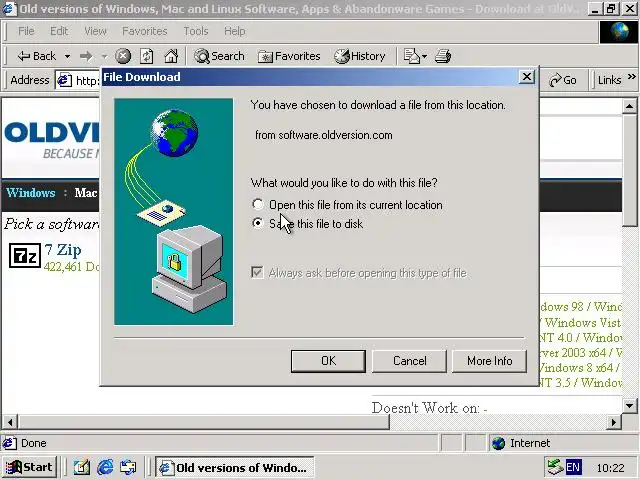Toggle 'Always ask before opening' checkbox
Screen dimensions: 640x480
pos(257,272)
